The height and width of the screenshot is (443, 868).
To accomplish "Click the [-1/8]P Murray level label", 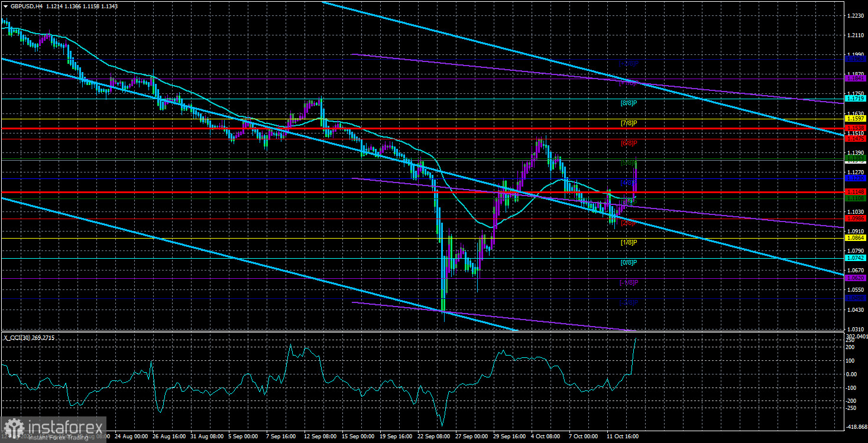I will click(x=628, y=282).
